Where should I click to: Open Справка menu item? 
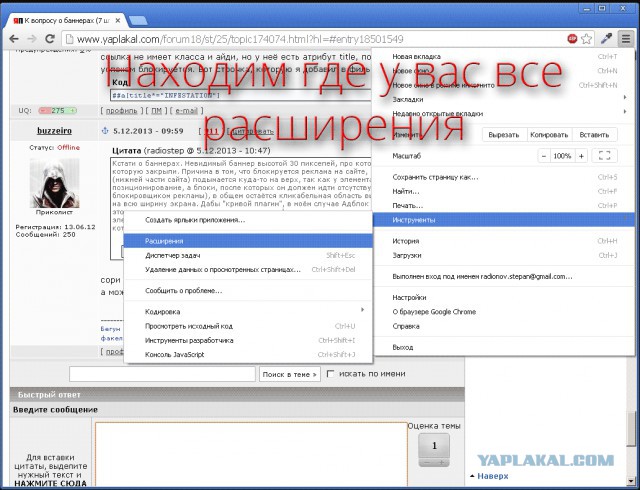(504, 326)
